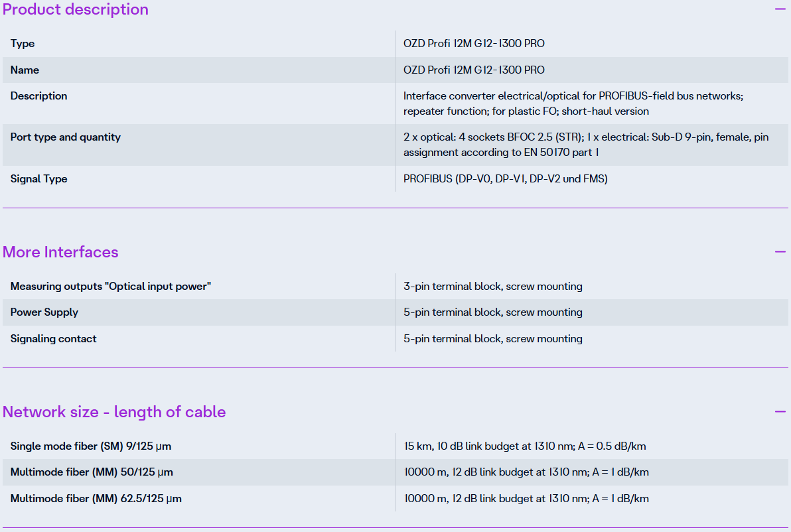The height and width of the screenshot is (532, 791).
Task: Click the Description row label
Action: pyautogui.click(x=39, y=96)
